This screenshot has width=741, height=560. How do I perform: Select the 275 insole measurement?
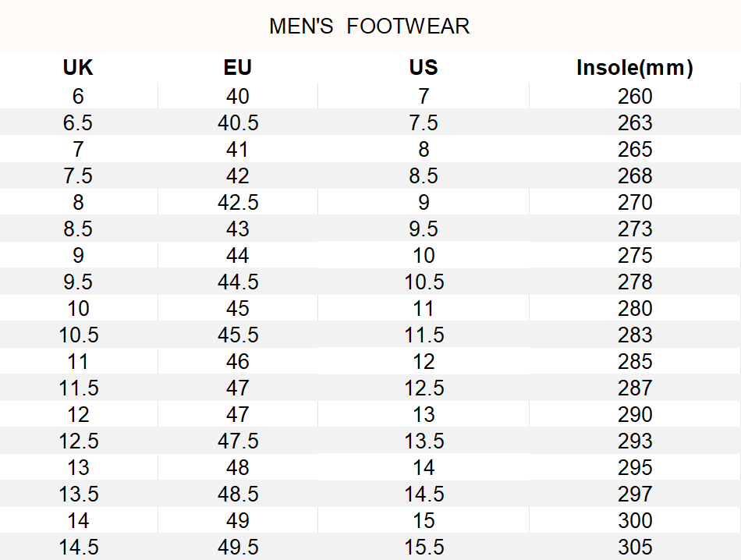[634, 256]
